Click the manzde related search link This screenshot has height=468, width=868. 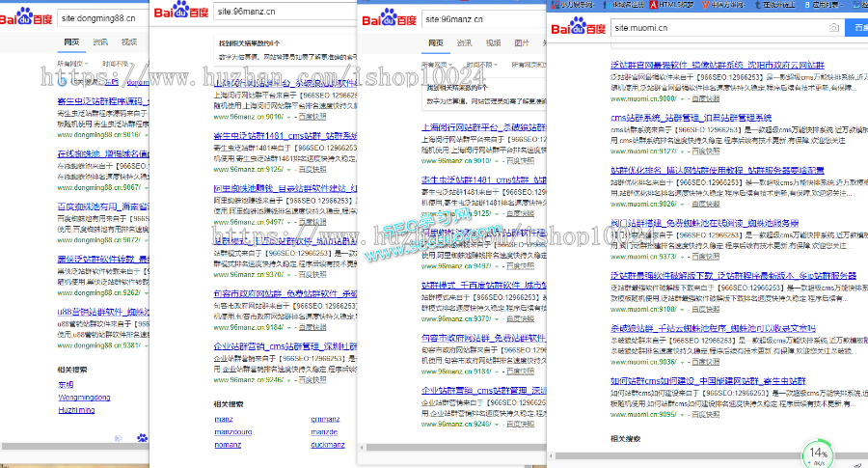click(324, 432)
